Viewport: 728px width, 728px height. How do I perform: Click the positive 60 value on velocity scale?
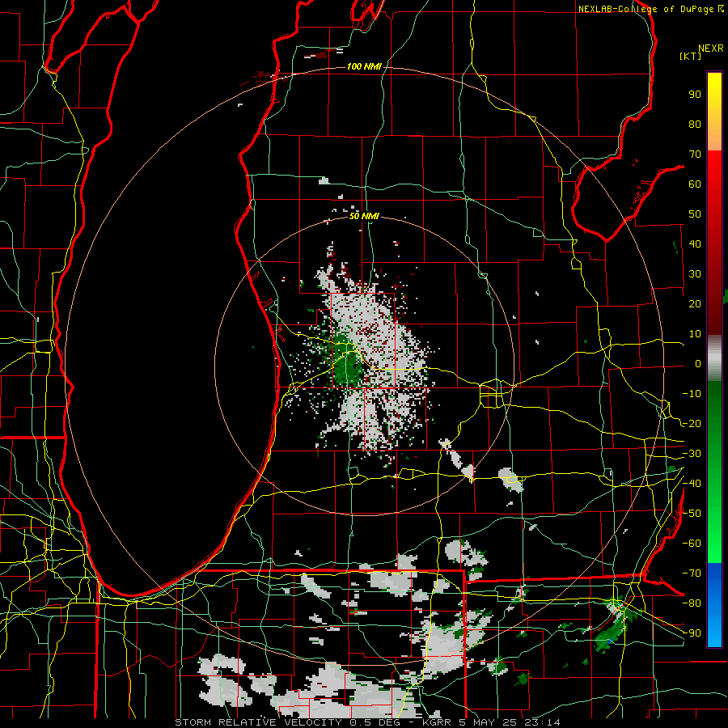pyautogui.click(x=695, y=184)
